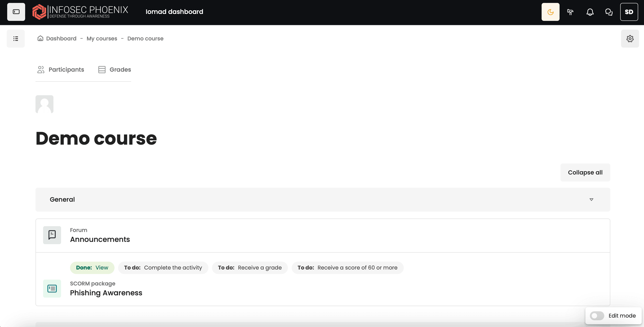The height and width of the screenshot is (327, 644).
Task: Switch to Grades tab
Action: [115, 69]
